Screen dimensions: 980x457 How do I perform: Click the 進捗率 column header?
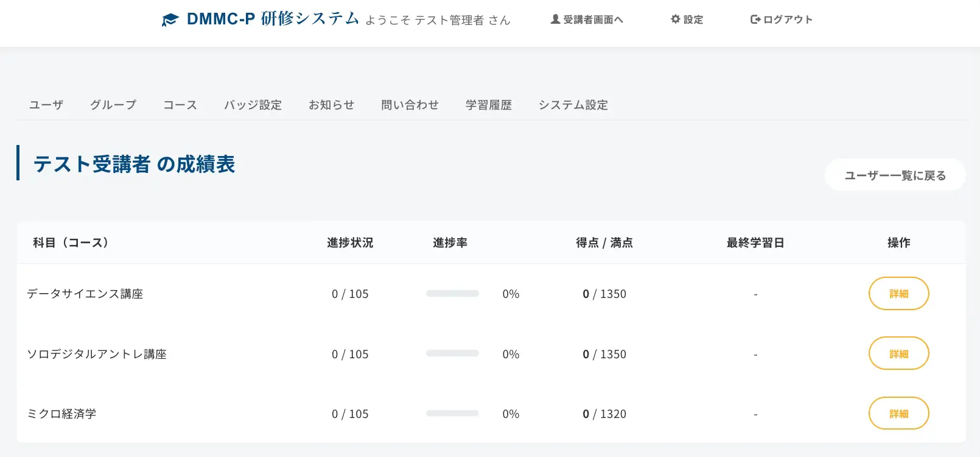point(450,243)
